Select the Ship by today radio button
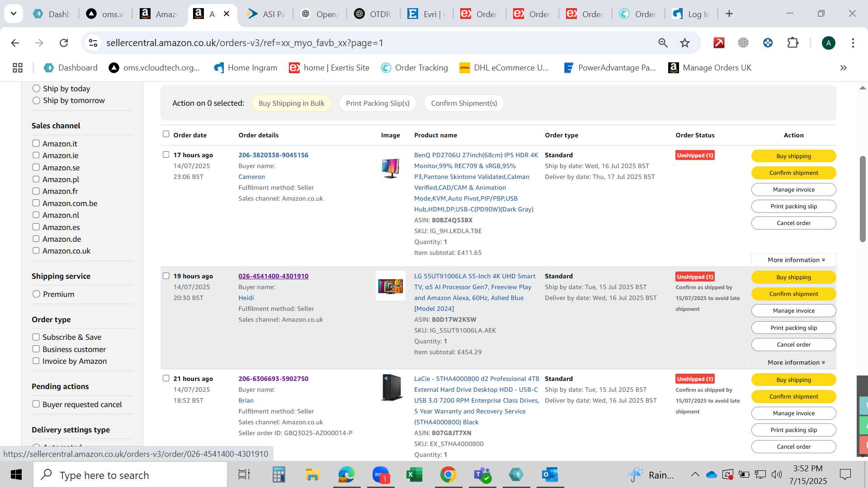This screenshot has width=868, height=488. (x=36, y=89)
